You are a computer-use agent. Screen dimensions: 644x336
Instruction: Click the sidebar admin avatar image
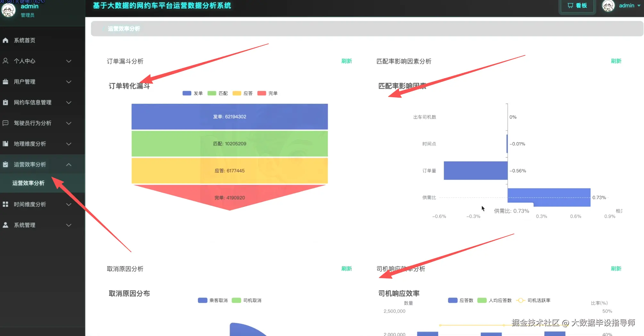pos(8,10)
